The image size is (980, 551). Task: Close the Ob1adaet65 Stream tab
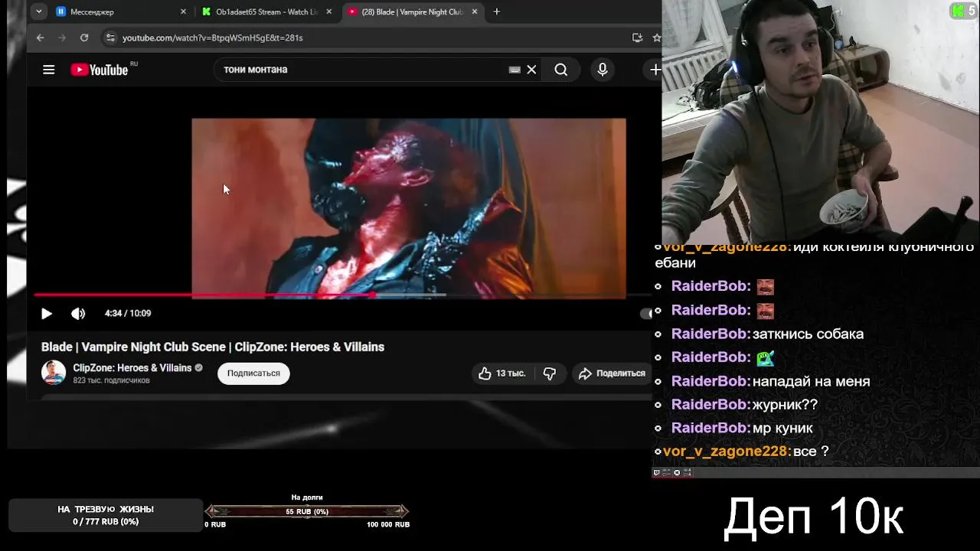click(x=328, y=11)
